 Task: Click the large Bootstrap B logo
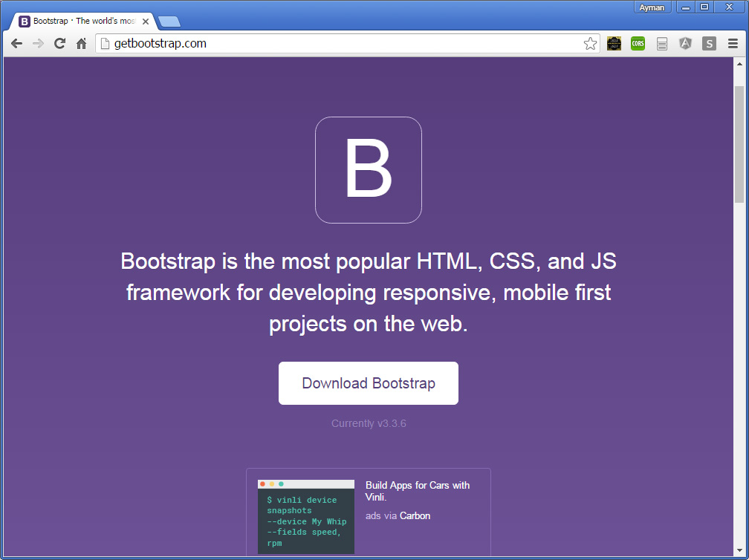[369, 170]
